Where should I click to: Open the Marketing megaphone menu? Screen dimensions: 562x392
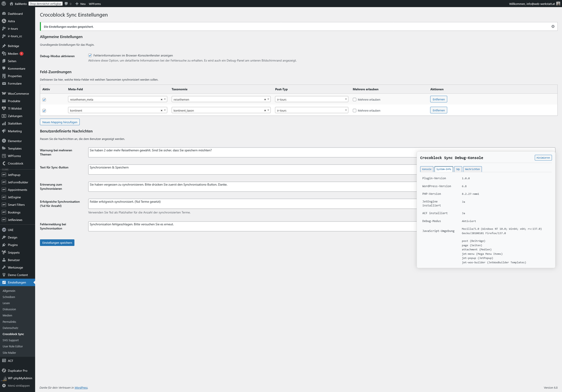[17, 131]
